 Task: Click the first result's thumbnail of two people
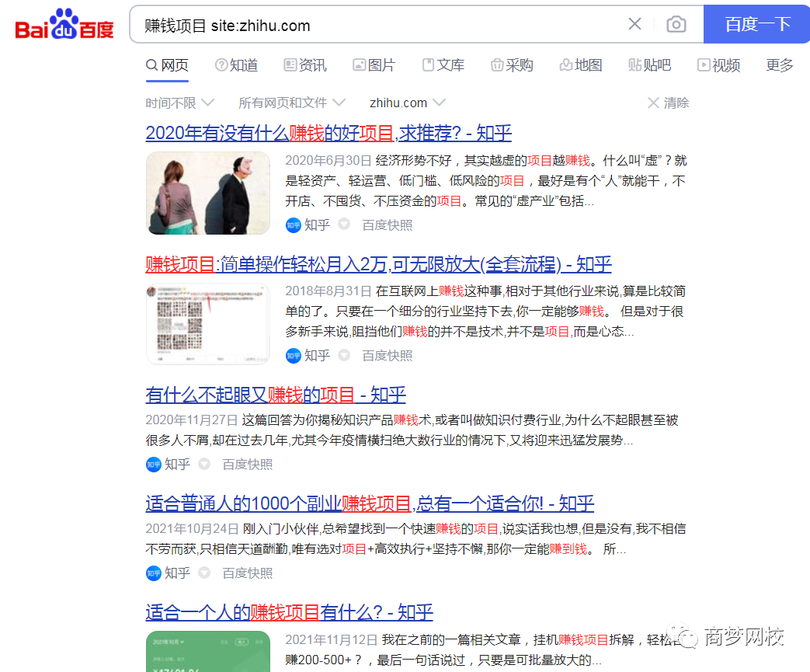[207, 193]
